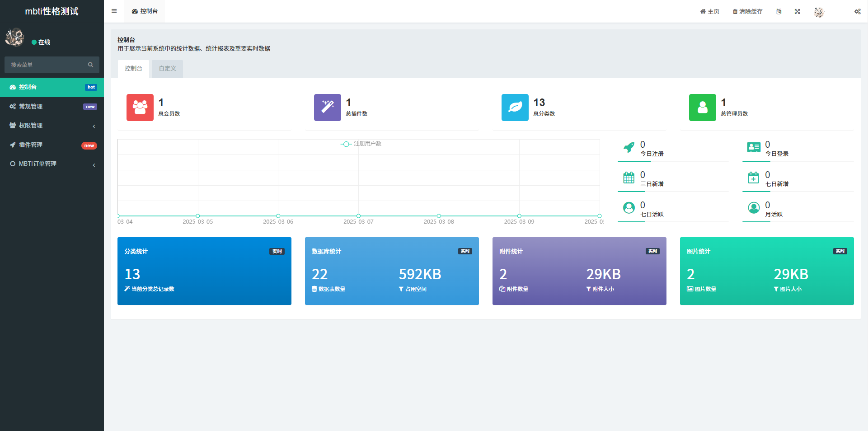This screenshot has height=431, width=868.
Task: Expand the 权限管理 chevron arrow
Action: pos(94,126)
